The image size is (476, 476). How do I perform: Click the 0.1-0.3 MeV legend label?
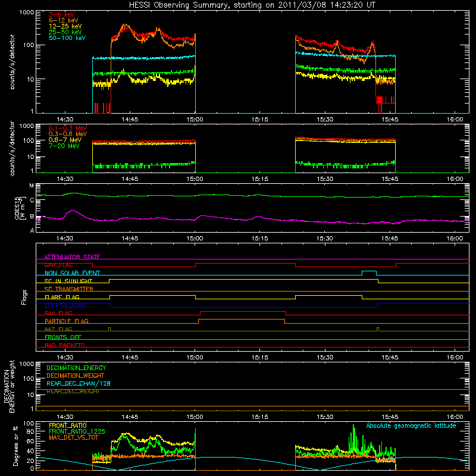[x=68, y=128]
